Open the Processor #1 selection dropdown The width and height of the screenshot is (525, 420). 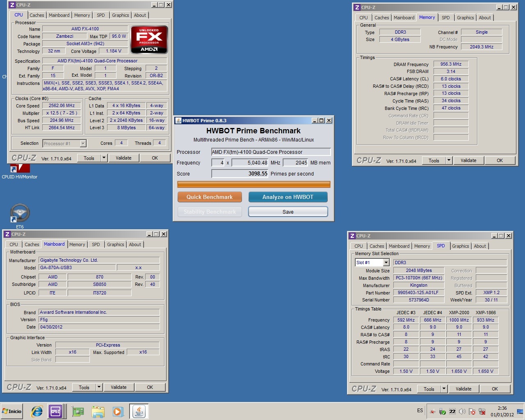tap(83, 143)
